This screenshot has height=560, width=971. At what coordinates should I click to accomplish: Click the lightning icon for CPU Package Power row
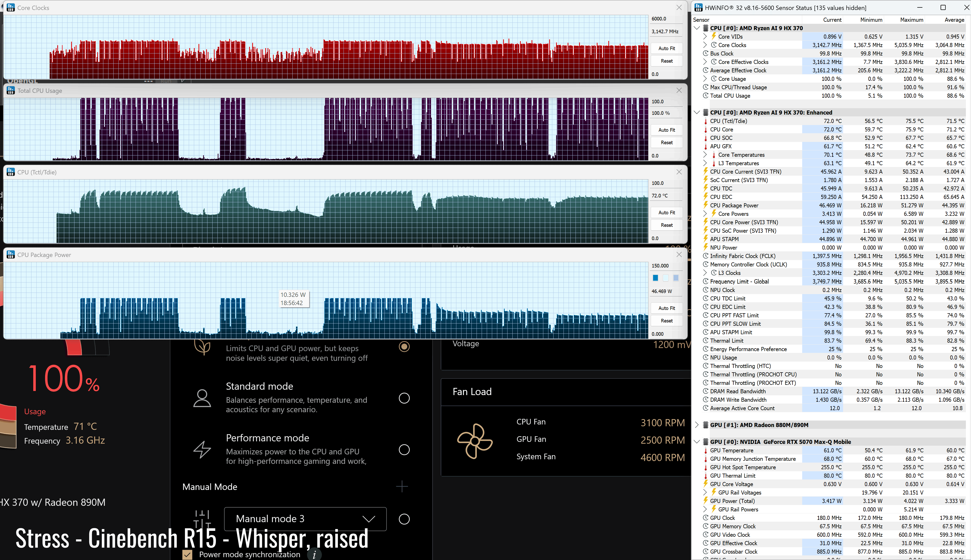tap(705, 205)
